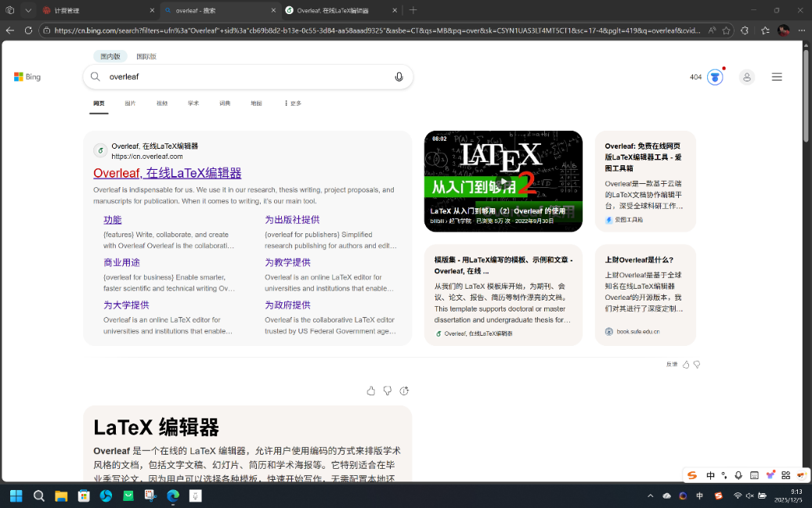Click into the overleaf search input field
The width and height of the screenshot is (812, 508).
point(243,77)
